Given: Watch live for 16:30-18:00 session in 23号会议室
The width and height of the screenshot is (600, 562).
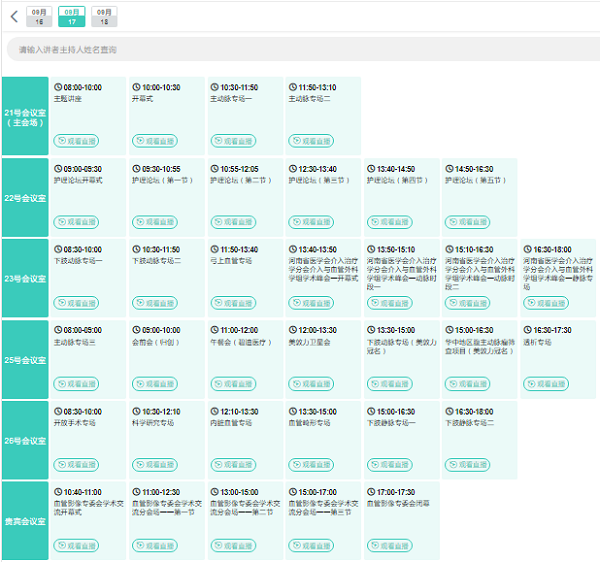Looking at the screenshot, I should pos(545,303).
